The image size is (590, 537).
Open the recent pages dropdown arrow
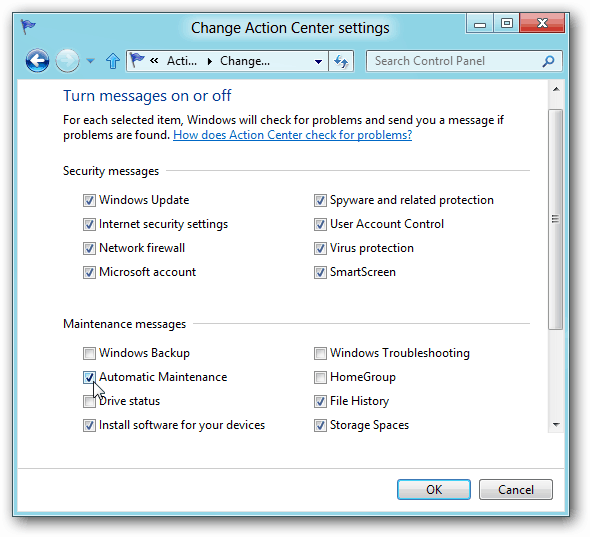click(x=90, y=61)
